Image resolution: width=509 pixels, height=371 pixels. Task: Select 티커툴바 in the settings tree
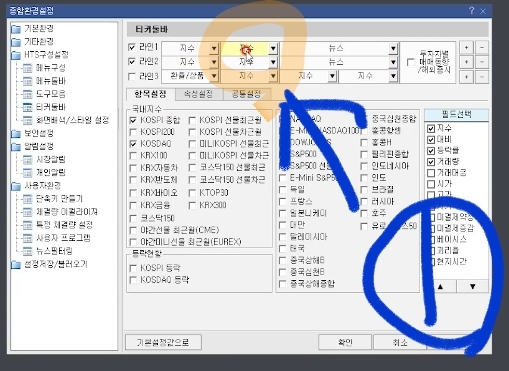(51, 107)
